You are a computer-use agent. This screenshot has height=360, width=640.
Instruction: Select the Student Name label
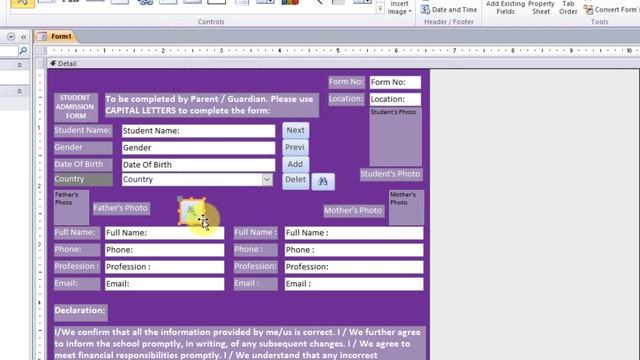point(83,131)
